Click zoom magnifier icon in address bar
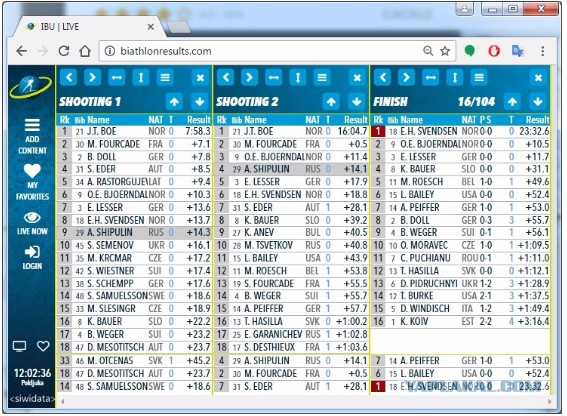Viewport: 567px width, 416px height. click(428, 51)
